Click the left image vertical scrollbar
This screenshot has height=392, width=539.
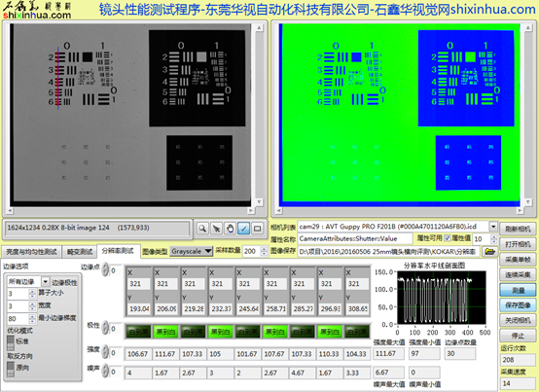click(x=260, y=115)
